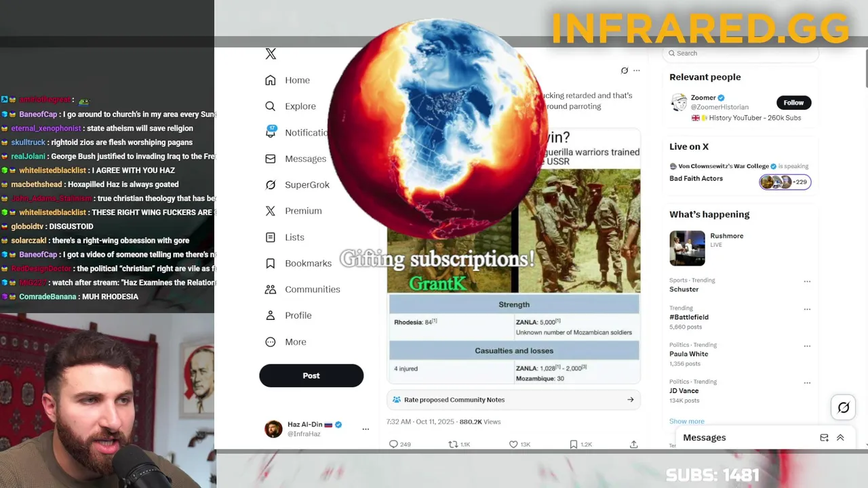Select the Schuster trending topic

(x=684, y=289)
